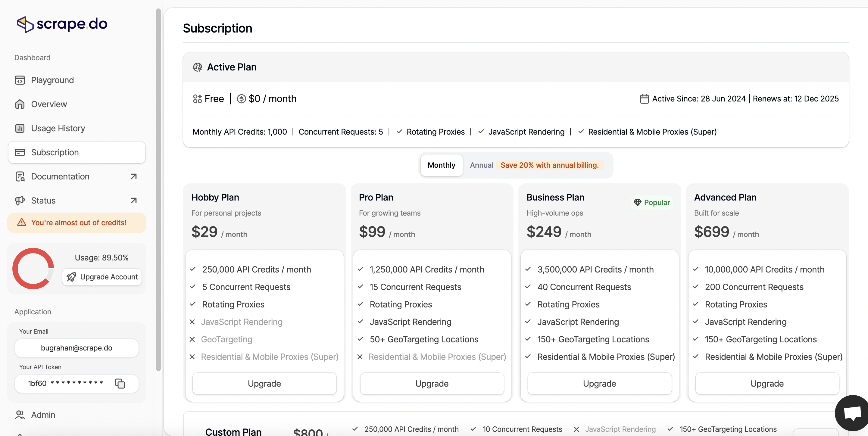This screenshot has height=436, width=868.
Task: Click the Upgrade Account button
Action: 102,277
